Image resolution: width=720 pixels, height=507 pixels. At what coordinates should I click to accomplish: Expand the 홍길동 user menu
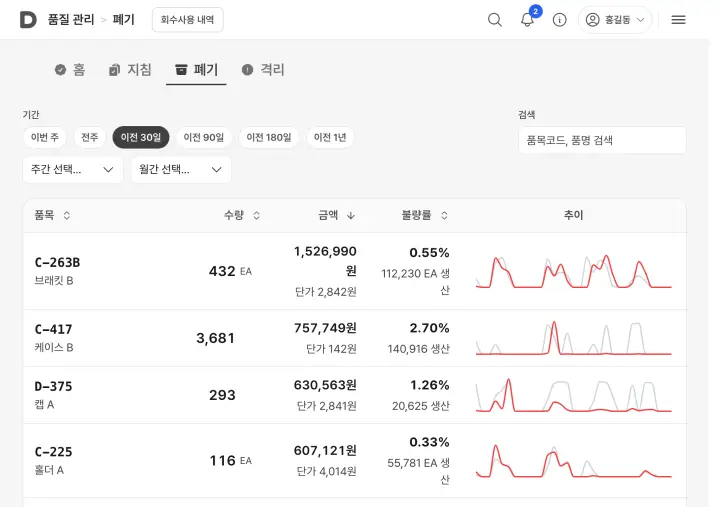(x=615, y=20)
